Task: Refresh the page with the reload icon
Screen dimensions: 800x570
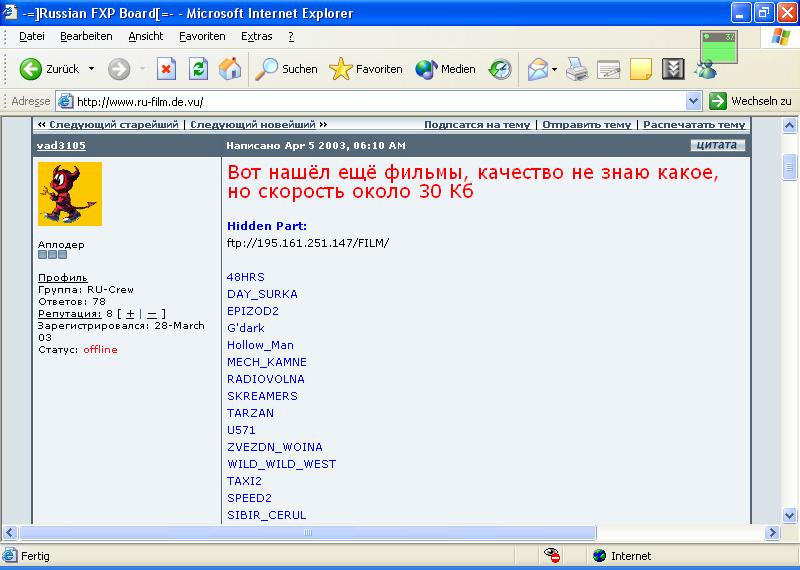Action: (x=198, y=69)
